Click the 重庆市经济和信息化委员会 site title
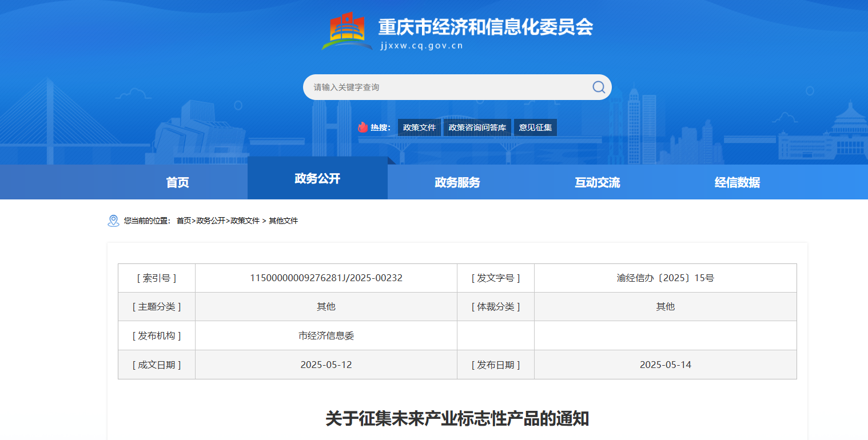The width and height of the screenshot is (868, 440). point(485,27)
